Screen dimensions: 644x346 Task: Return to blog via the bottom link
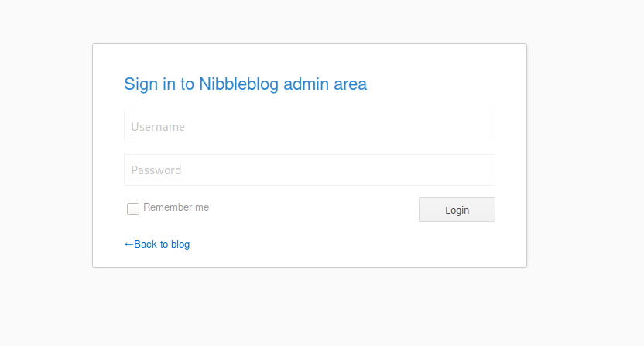point(157,244)
